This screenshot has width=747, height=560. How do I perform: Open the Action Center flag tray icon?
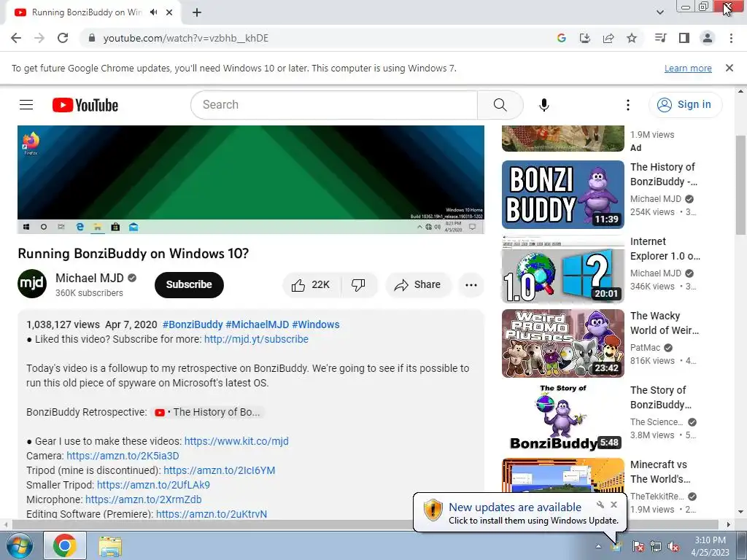pos(638,546)
